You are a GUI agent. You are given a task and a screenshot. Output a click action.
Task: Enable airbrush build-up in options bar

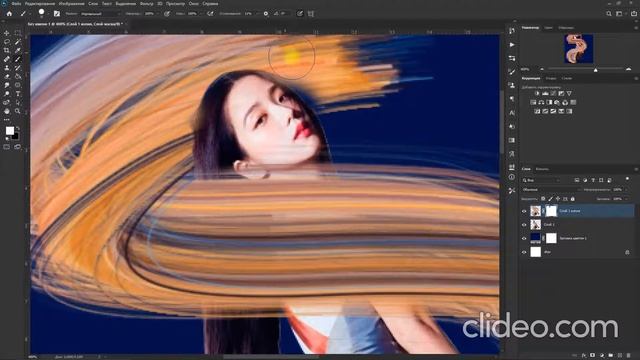point(210,13)
